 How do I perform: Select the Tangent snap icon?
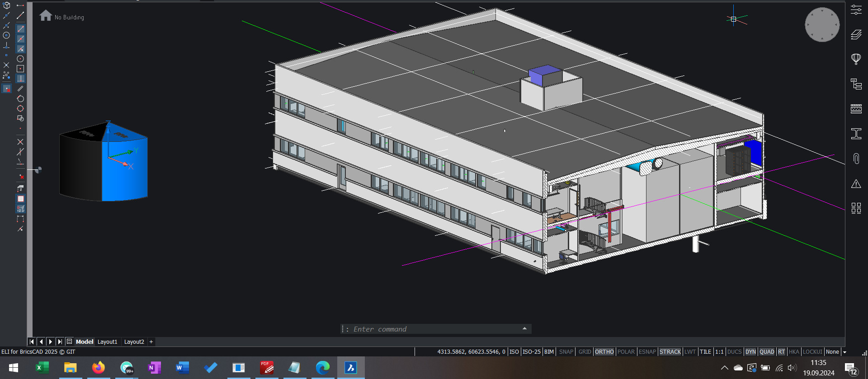[x=20, y=98]
